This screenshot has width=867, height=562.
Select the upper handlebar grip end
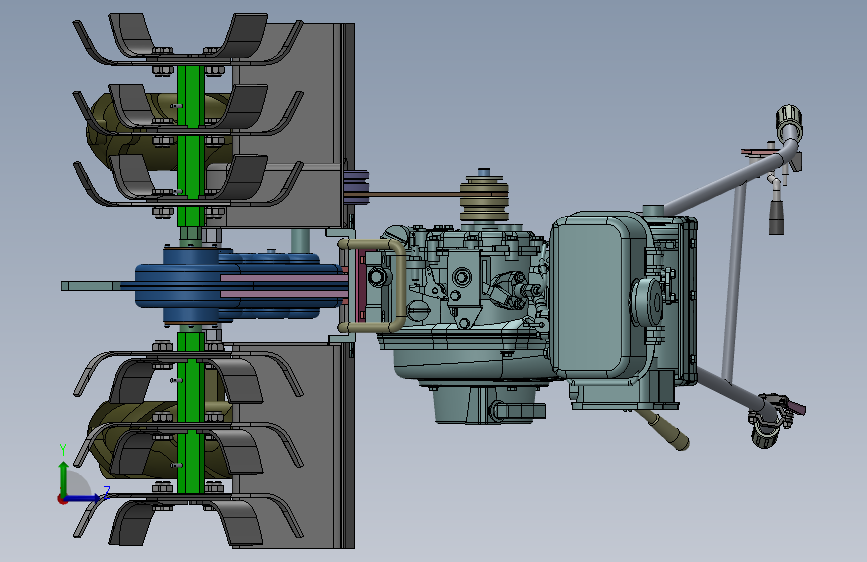(788, 122)
